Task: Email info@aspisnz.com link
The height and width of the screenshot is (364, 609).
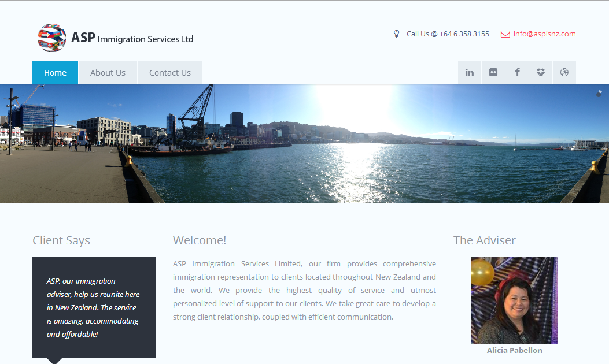Action: point(545,34)
